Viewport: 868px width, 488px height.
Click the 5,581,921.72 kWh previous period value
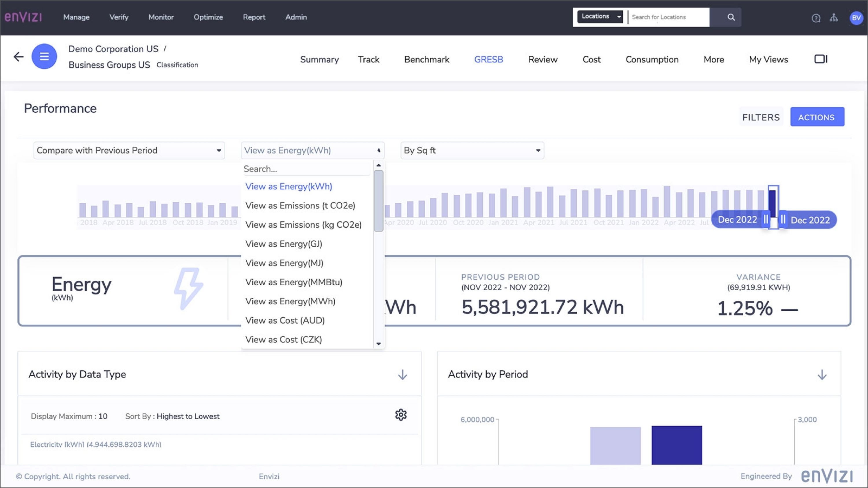tap(542, 307)
